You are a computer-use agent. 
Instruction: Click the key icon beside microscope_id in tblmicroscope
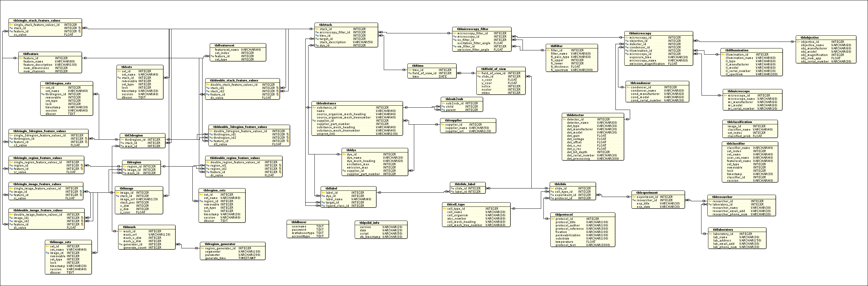click(x=725, y=96)
